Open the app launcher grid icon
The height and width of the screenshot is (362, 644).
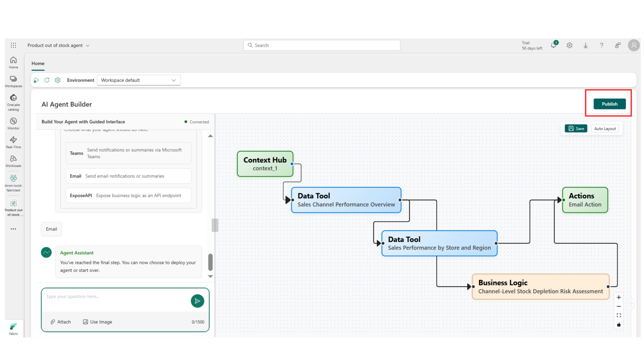14,45
